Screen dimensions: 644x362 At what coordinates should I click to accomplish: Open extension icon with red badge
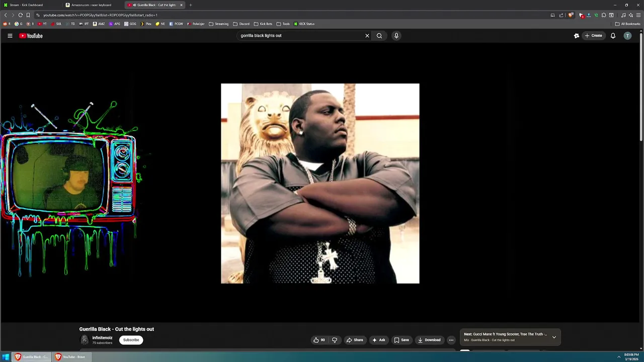[581, 15]
